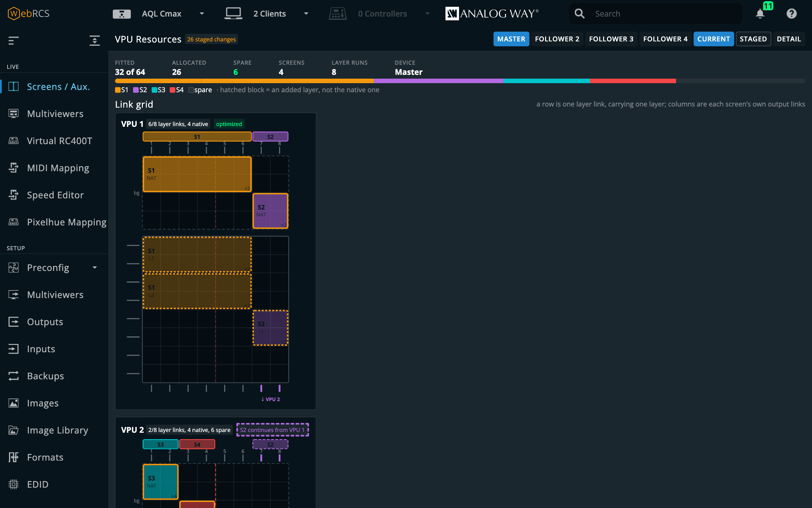Viewport: 812px width, 508px height.
Task: Click the clients monitor icon
Action: tap(233, 14)
